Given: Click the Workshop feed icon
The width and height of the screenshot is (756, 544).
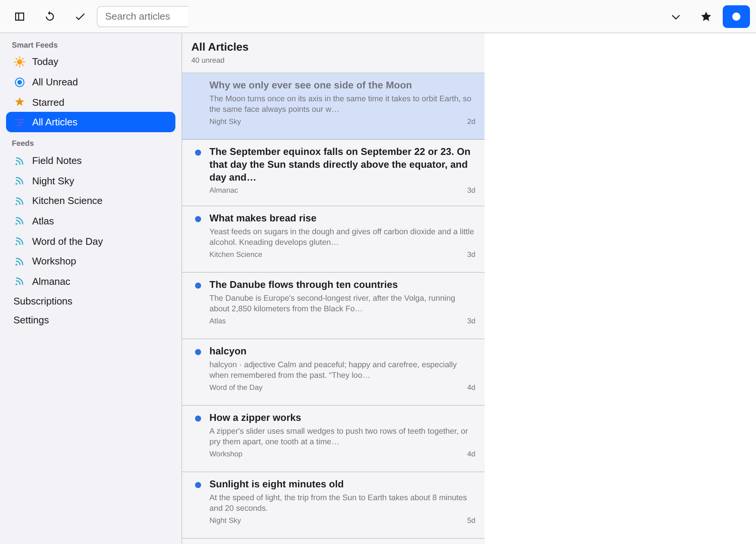Looking at the screenshot, I should 20,261.
